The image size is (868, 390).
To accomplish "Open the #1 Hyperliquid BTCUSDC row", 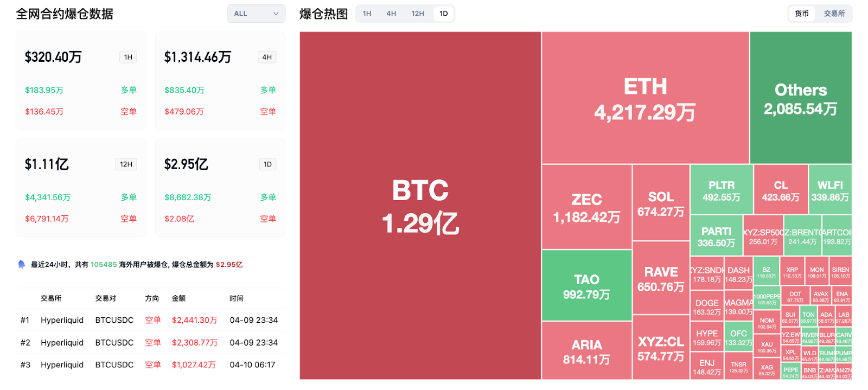I will (x=150, y=320).
